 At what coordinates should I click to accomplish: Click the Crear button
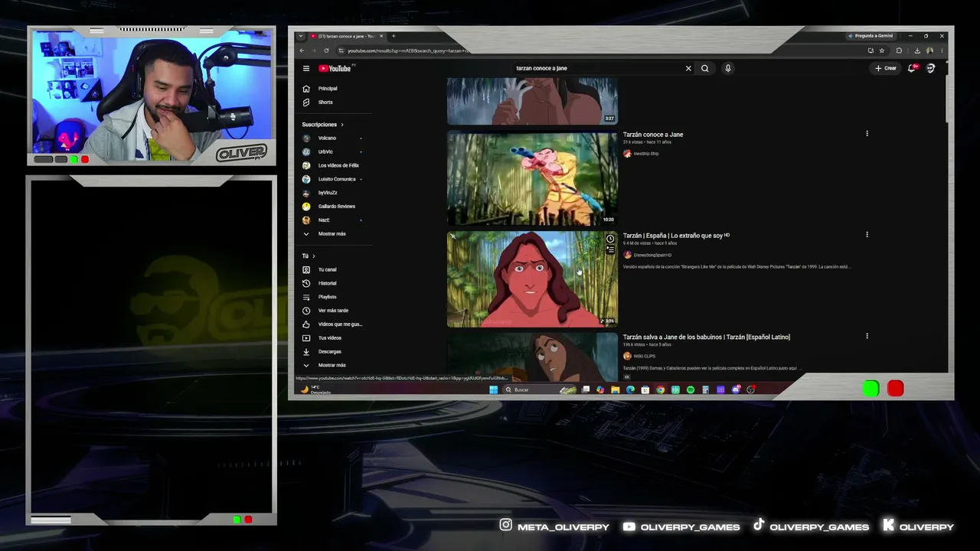click(886, 68)
